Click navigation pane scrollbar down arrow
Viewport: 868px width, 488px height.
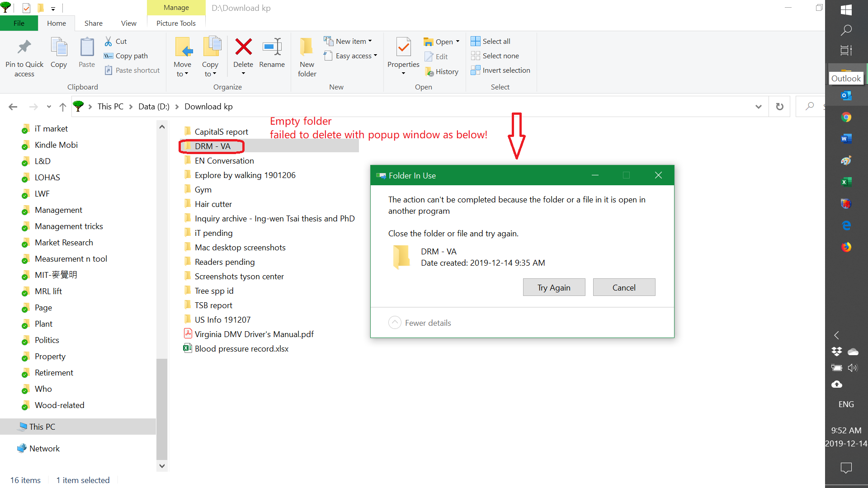point(162,466)
